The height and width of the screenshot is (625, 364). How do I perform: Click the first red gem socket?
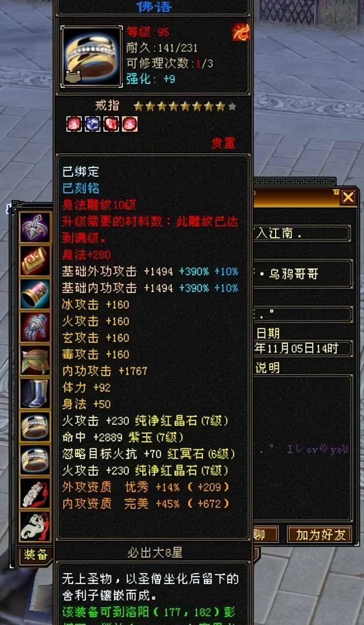pos(74,124)
